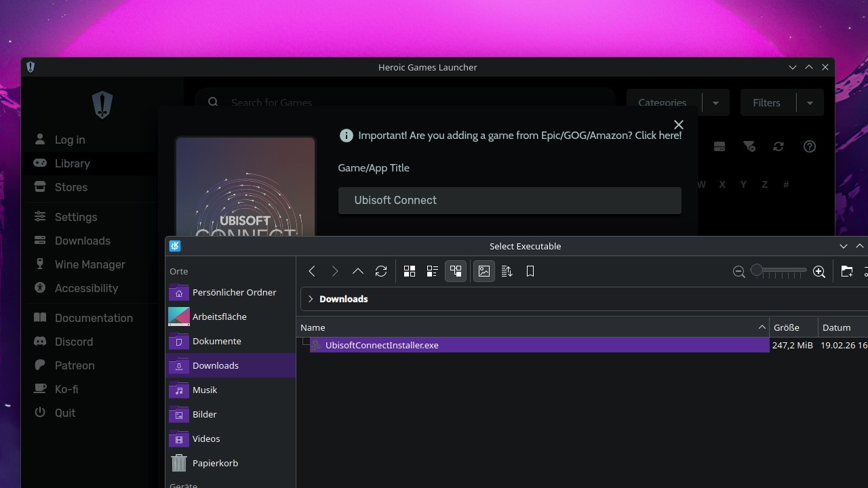Create a new folder

(x=846, y=271)
